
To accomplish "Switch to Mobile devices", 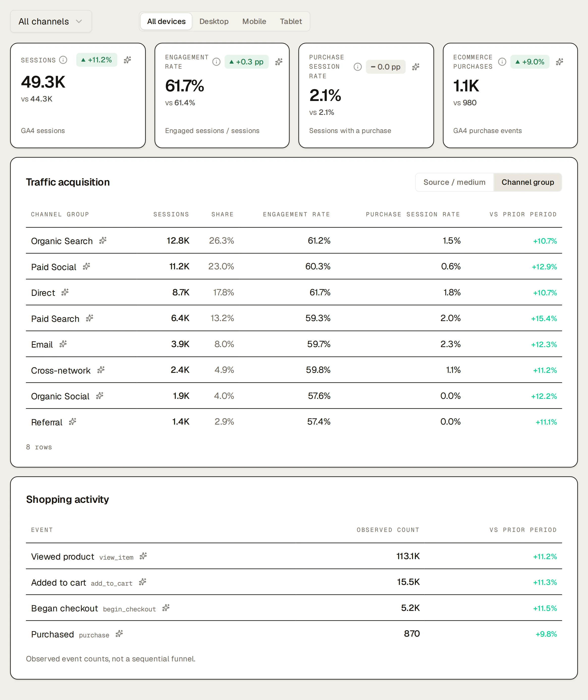I will [x=254, y=21].
